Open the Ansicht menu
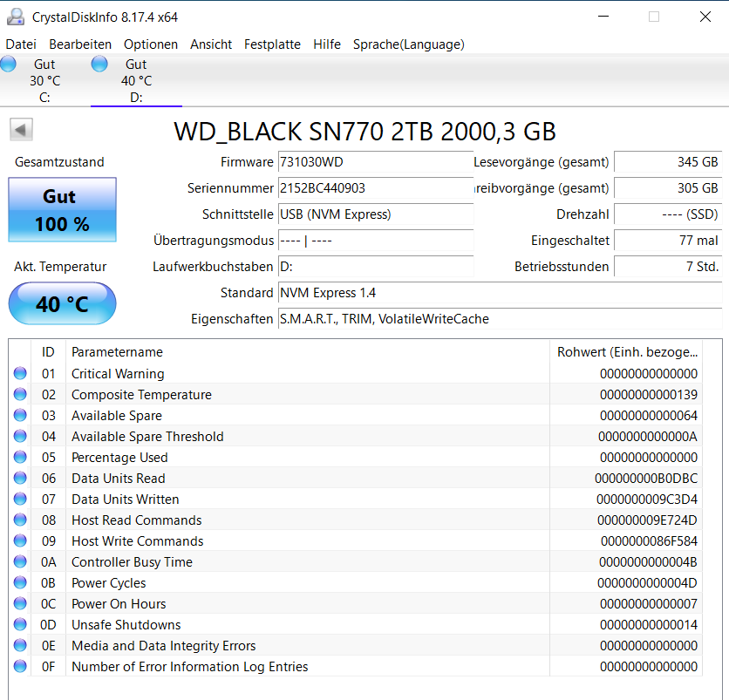 tap(211, 44)
